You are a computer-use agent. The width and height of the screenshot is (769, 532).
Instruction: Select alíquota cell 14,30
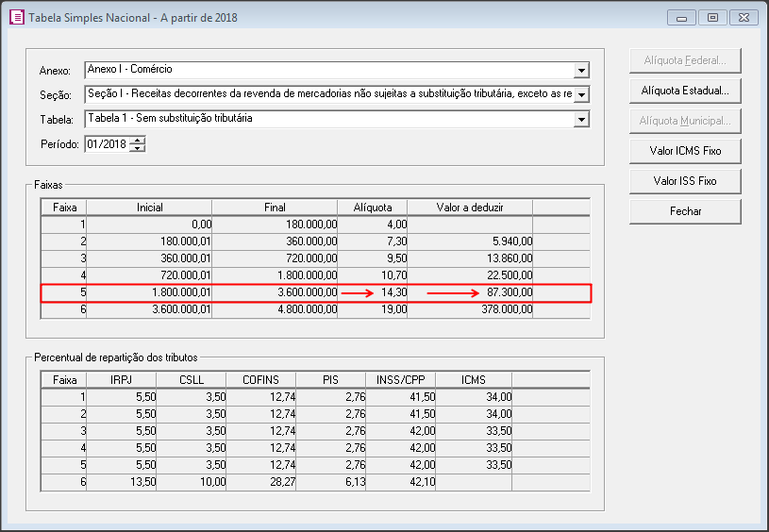point(373,292)
